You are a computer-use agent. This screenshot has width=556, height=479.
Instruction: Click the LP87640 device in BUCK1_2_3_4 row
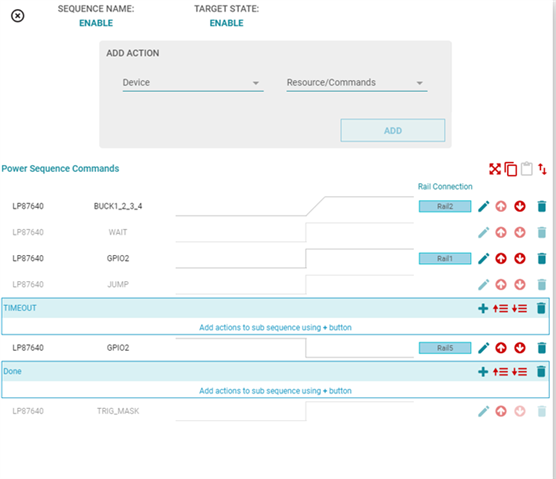[28, 206]
